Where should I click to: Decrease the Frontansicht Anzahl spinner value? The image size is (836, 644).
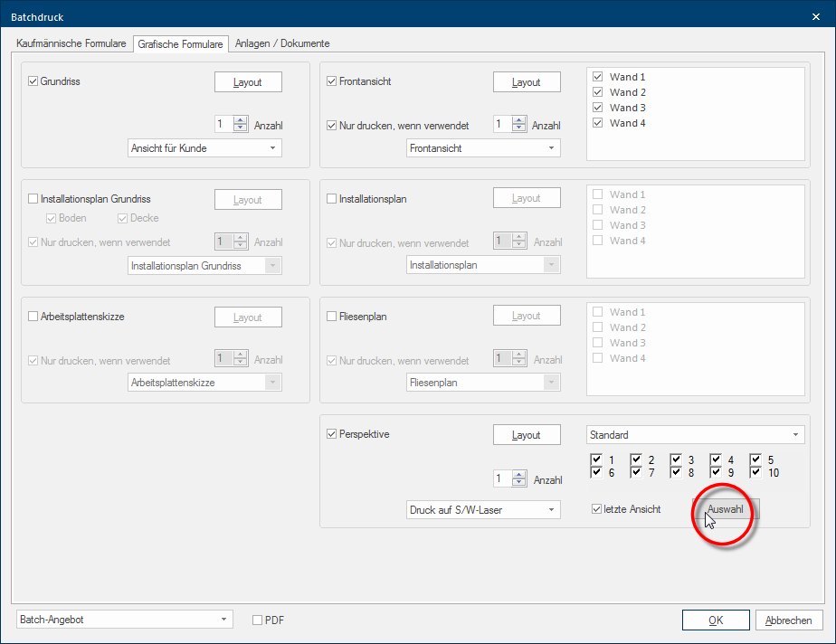[x=518, y=128]
